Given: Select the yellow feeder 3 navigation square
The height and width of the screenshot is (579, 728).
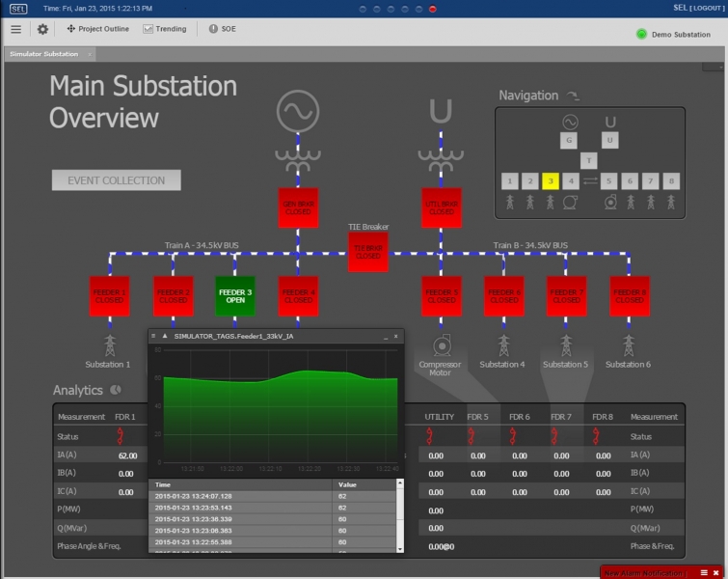Looking at the screenshot, I should coord(551,180).
